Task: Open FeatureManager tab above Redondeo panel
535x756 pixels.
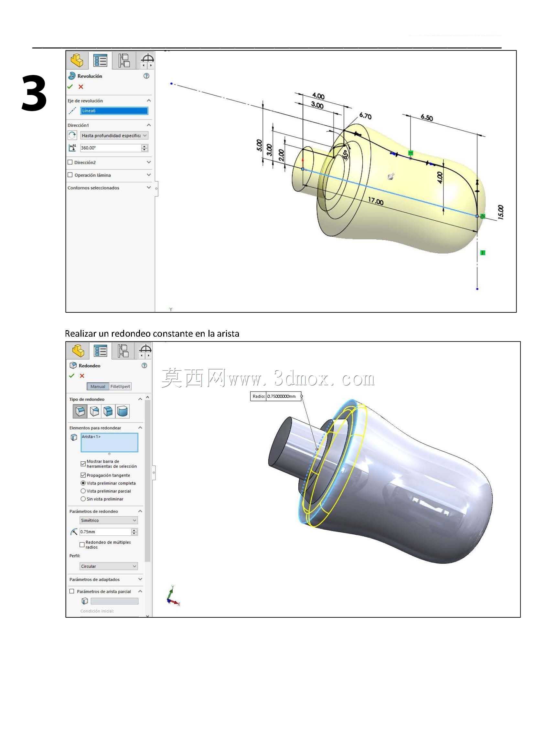Action: pos(78,351)
